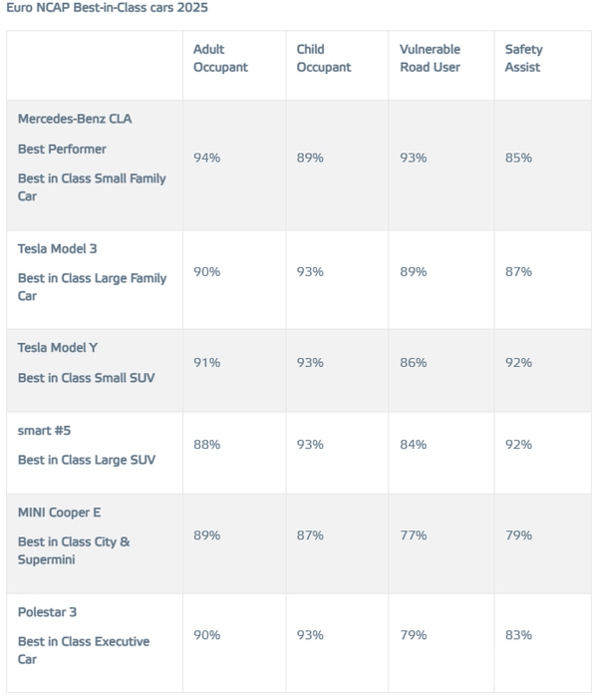This screenshot has height=700, width=598.
Task: Select the 'Best Performer' text
Action: pyautogui.click(x=62, y=149)
